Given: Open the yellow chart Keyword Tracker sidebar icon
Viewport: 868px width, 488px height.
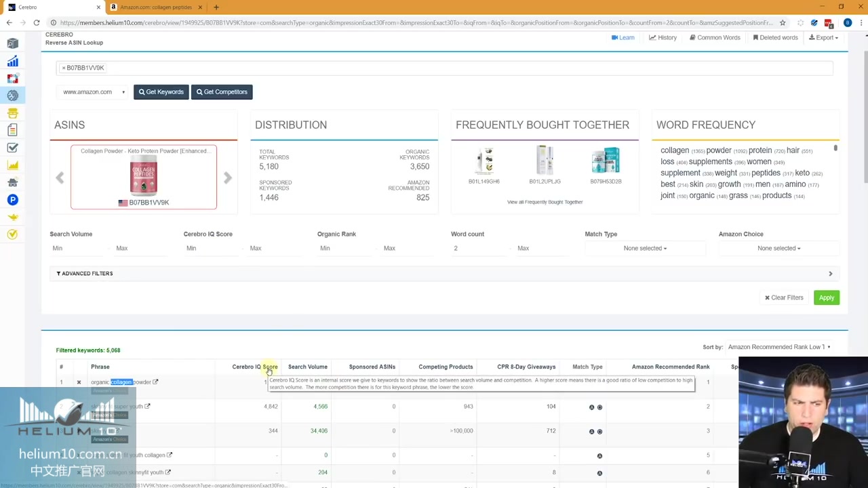Looking at the screenshot, I should 12,165.
